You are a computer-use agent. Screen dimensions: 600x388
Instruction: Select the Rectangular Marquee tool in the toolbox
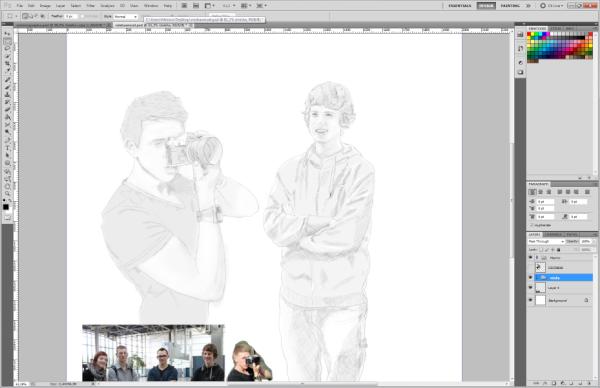point(7,42)
